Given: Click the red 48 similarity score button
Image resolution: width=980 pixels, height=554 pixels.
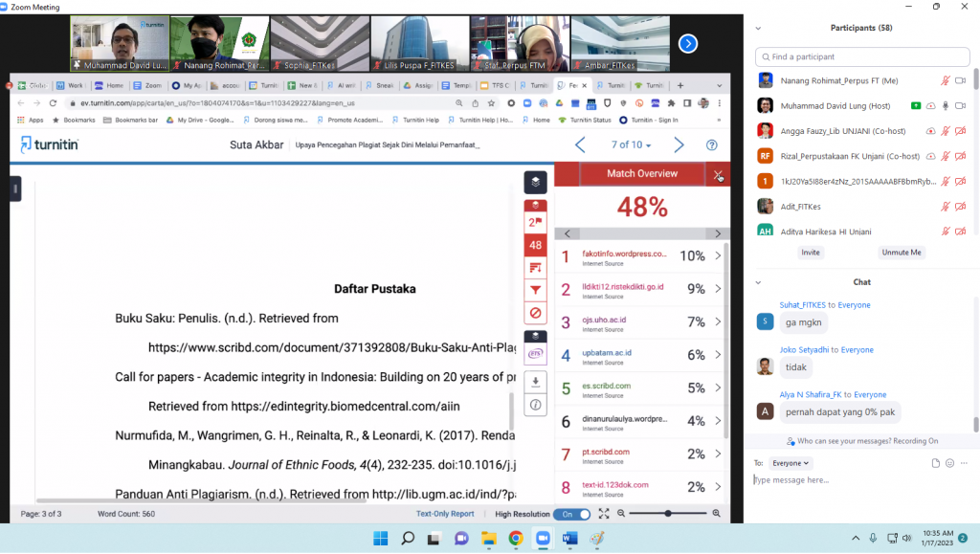Looking at the screenshot, I should [x=535, y=245].
